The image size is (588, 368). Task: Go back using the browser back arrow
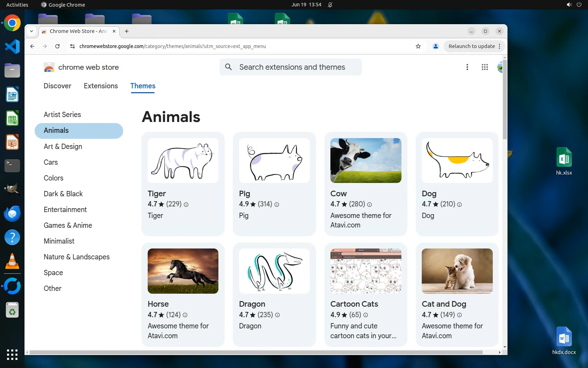[32, 46]
